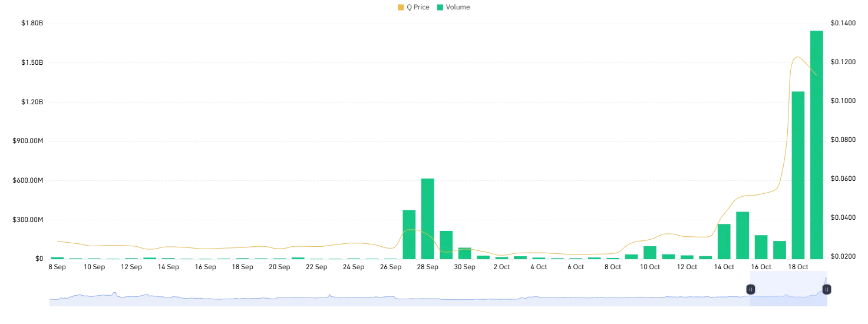Click the $0.0400 price axis label
868x324 pixels.
coord(843,218)
